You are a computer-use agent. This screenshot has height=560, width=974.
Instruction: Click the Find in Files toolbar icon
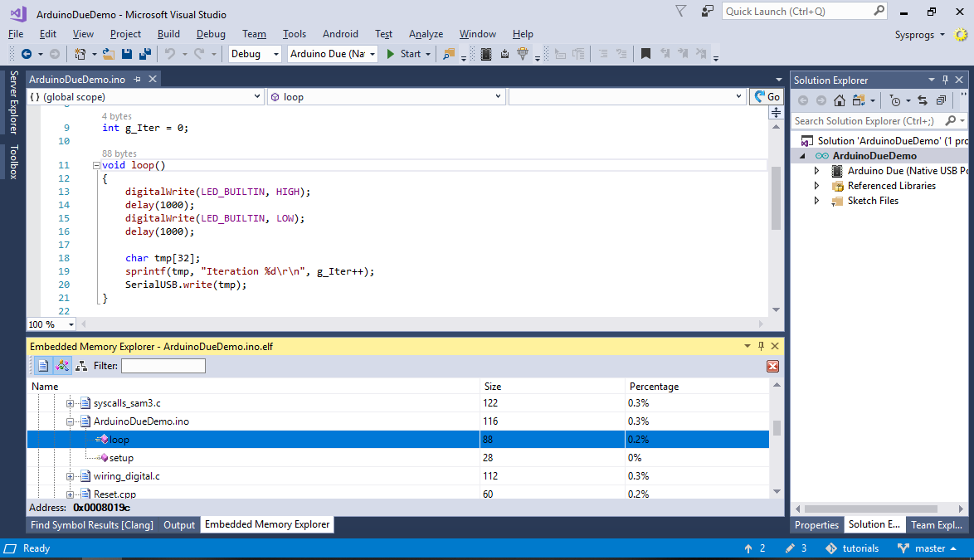[x=449, y=54]
